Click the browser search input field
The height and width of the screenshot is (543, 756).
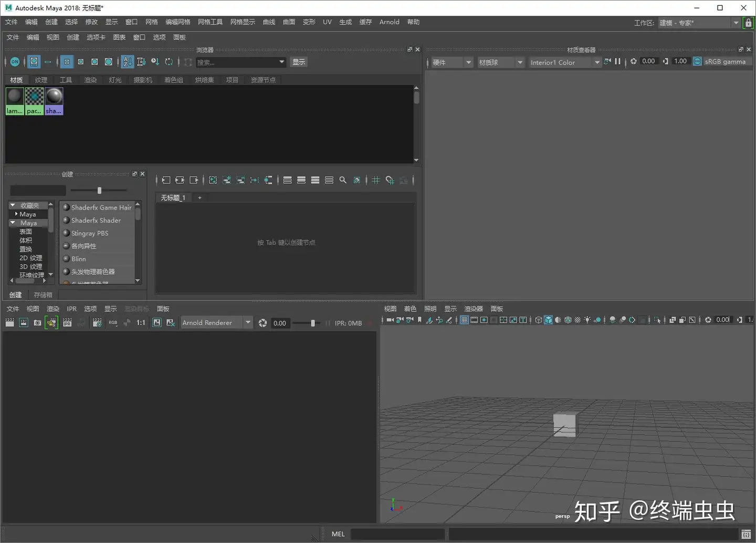pyautogui.click(x=236, y=62)
